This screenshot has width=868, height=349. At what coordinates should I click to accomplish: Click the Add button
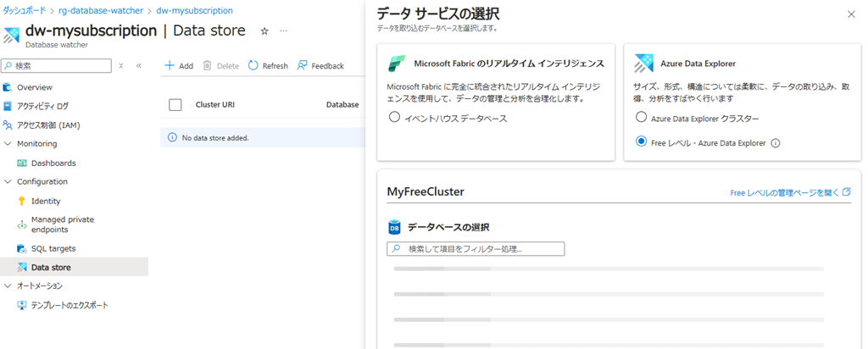coord(180,66)
